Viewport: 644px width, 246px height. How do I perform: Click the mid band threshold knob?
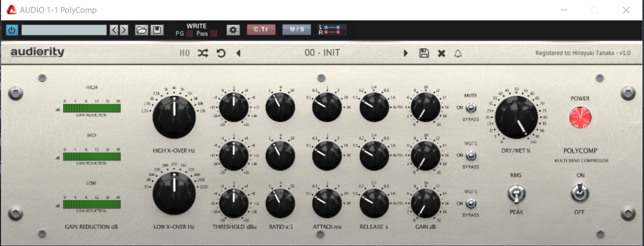(235, 156)
